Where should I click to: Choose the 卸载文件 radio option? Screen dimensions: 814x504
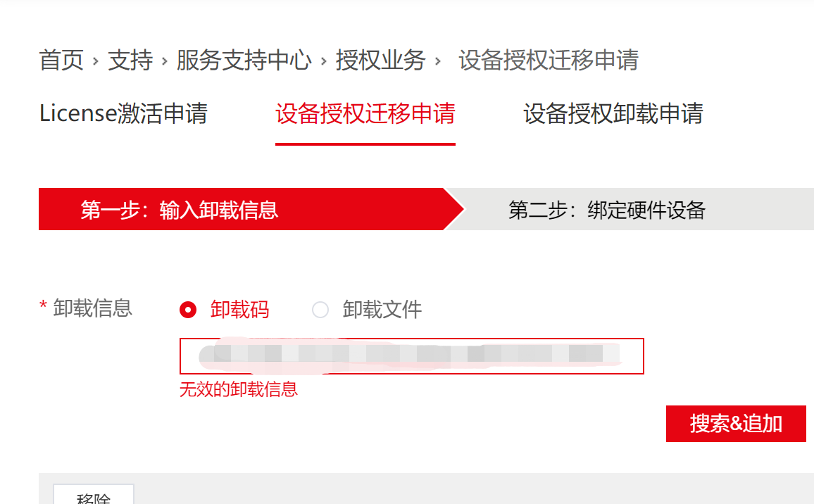pos(320,310)
